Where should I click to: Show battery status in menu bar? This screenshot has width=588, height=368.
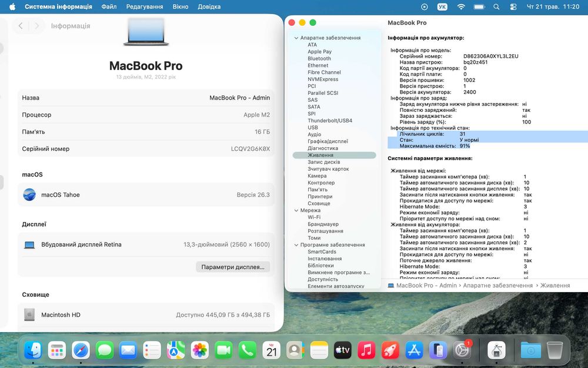tap(479, 6)
